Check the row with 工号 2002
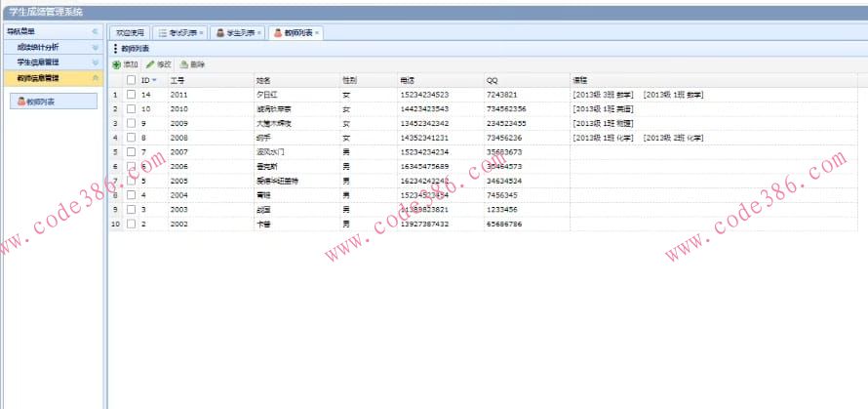Image resolution: width=868 pixels, height=409 pixels. (x=132, y=224)
